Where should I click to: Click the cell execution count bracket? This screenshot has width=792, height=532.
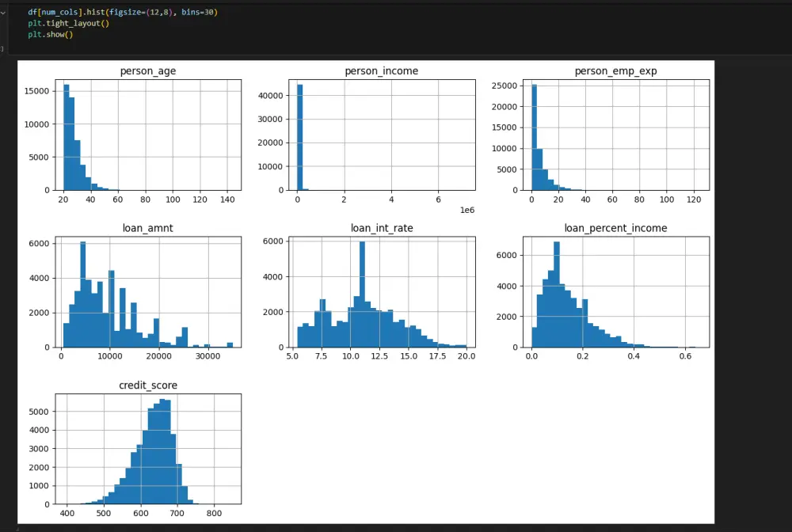2,48
